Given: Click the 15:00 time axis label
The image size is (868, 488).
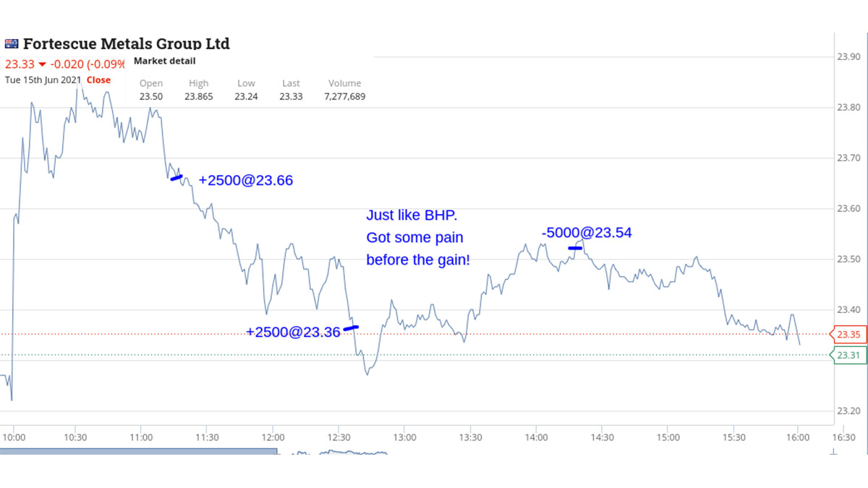Looking at the screenshot, I should 668,437.
